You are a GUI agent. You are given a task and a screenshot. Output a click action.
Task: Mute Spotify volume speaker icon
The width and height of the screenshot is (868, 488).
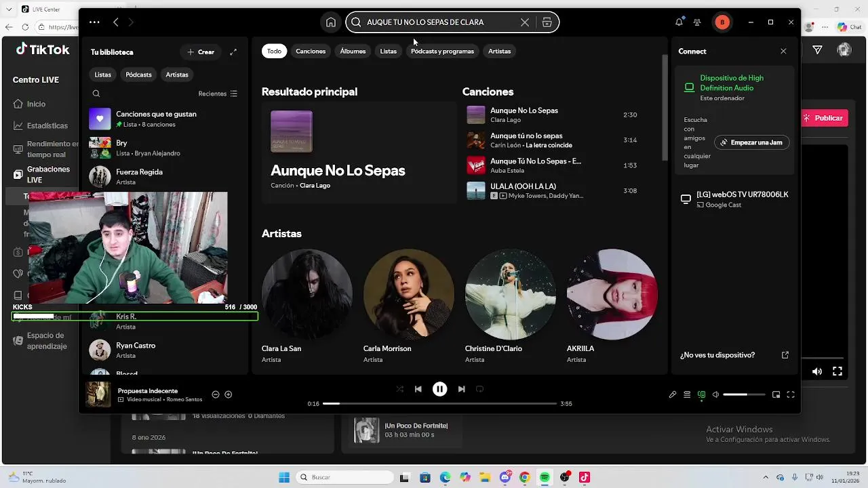[715, 394]
